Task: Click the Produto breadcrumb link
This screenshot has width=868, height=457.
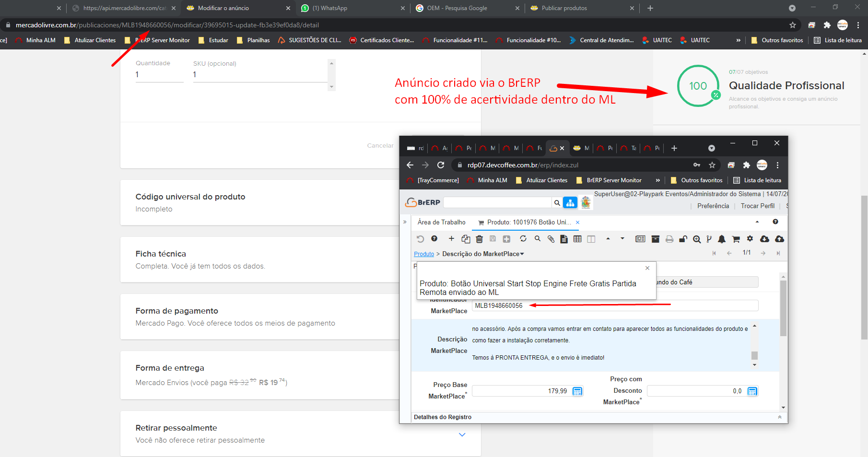Action: tap(424, 254)
